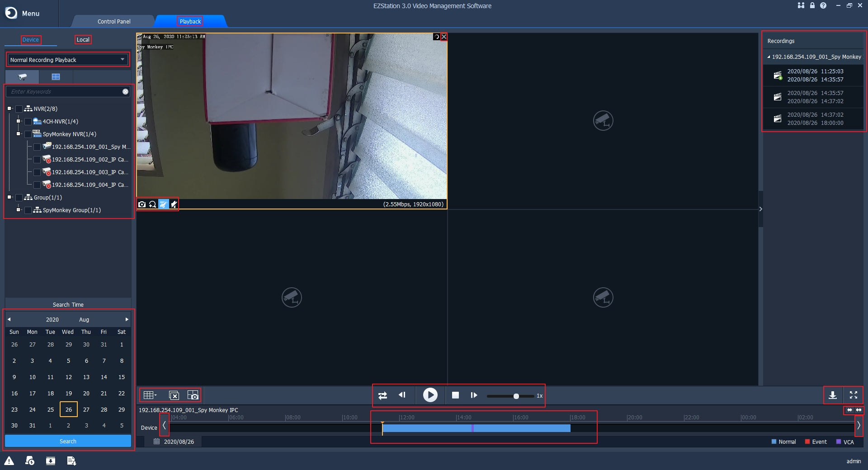Tick checkbox for camera 192.168.254.109_002

click(x=37, y=160)
